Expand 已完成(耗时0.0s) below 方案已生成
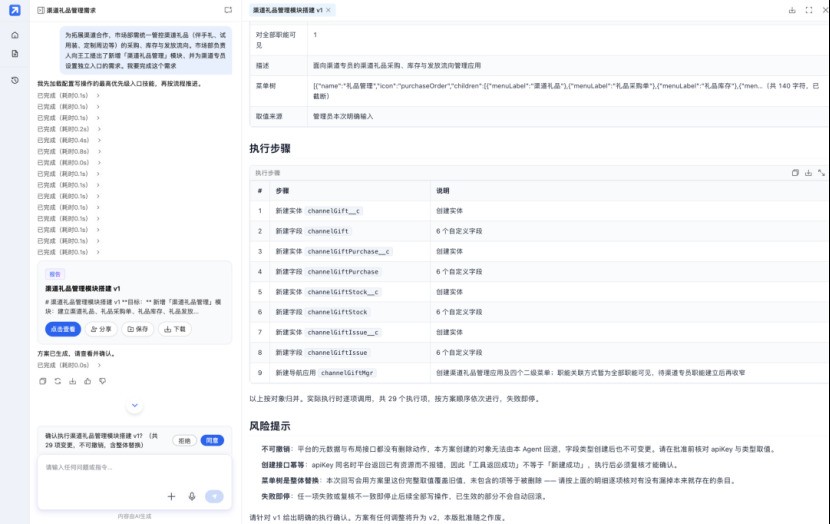 click(69, 365)
